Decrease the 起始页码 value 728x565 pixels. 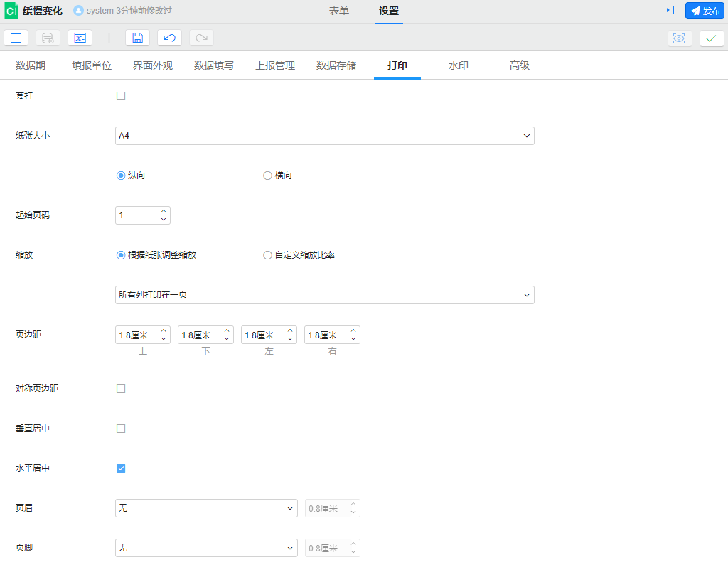coord(164,219)
